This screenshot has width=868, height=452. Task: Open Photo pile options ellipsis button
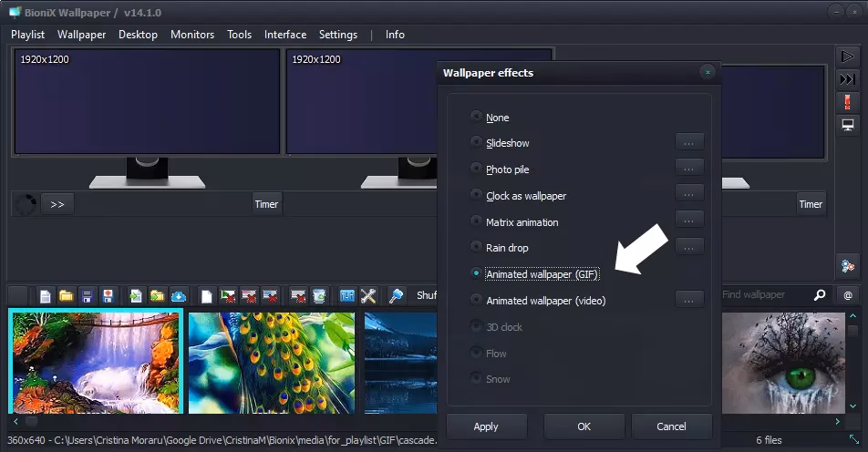tap(689, 169)
